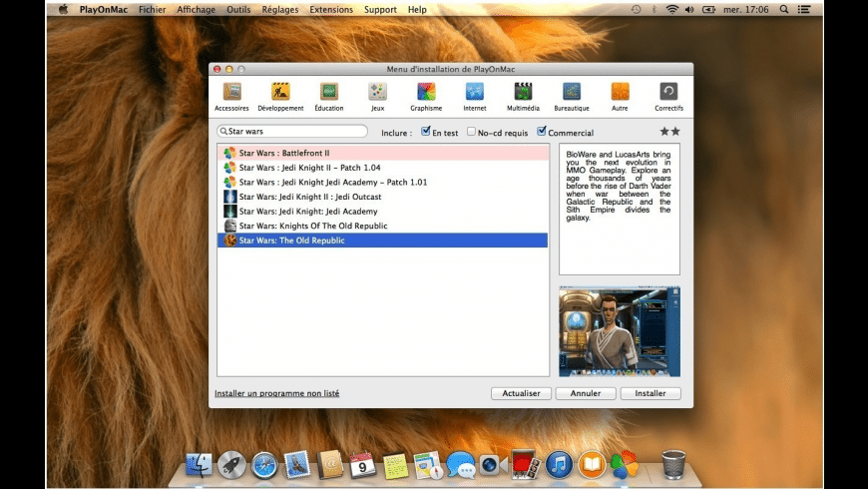Select Star Wars: Knights Of The Old Republic

click(383, 226)
